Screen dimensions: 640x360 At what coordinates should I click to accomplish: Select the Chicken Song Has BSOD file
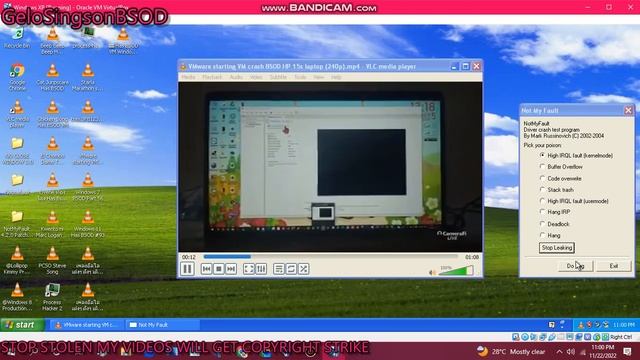click(52, 113)
